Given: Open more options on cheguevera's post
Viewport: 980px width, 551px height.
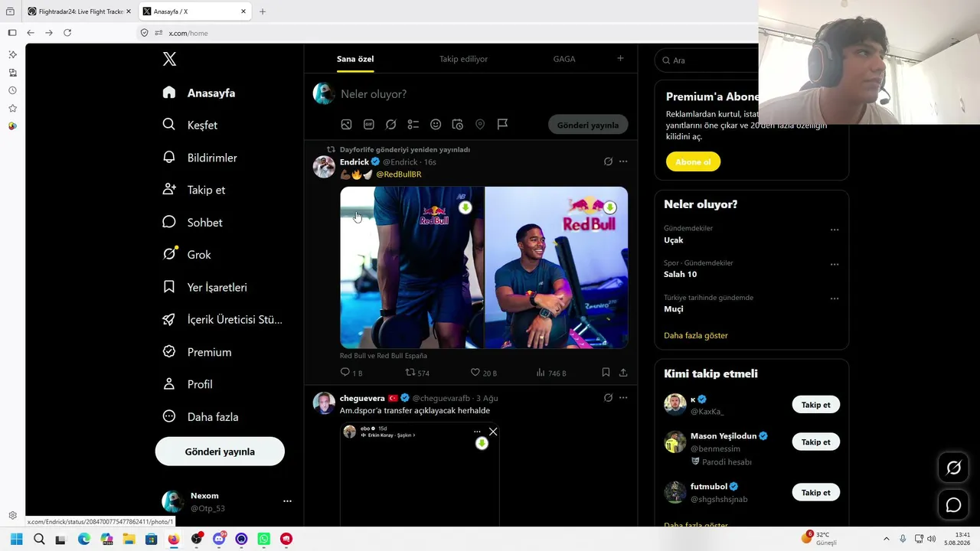Looking at the screenshot, I should coord(623,398).
